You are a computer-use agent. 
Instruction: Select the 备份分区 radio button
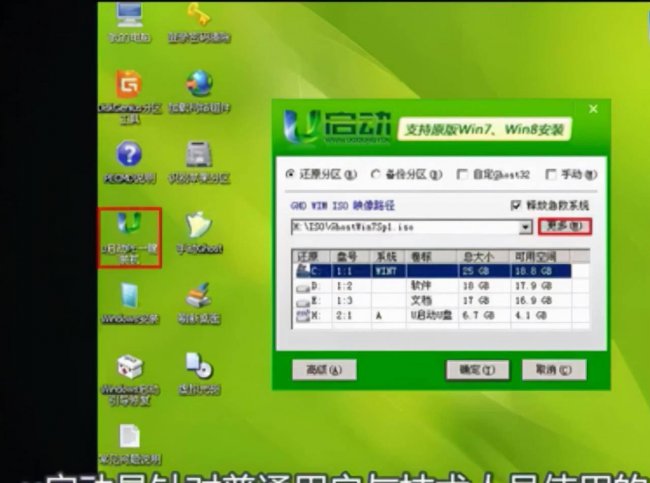pyautogui.click(x=376, y=174)
